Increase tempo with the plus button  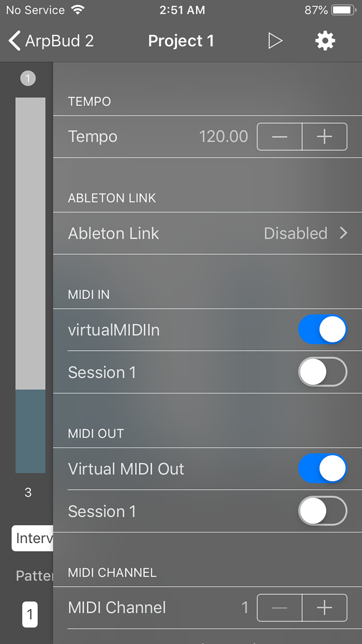[x=324, y=137]
